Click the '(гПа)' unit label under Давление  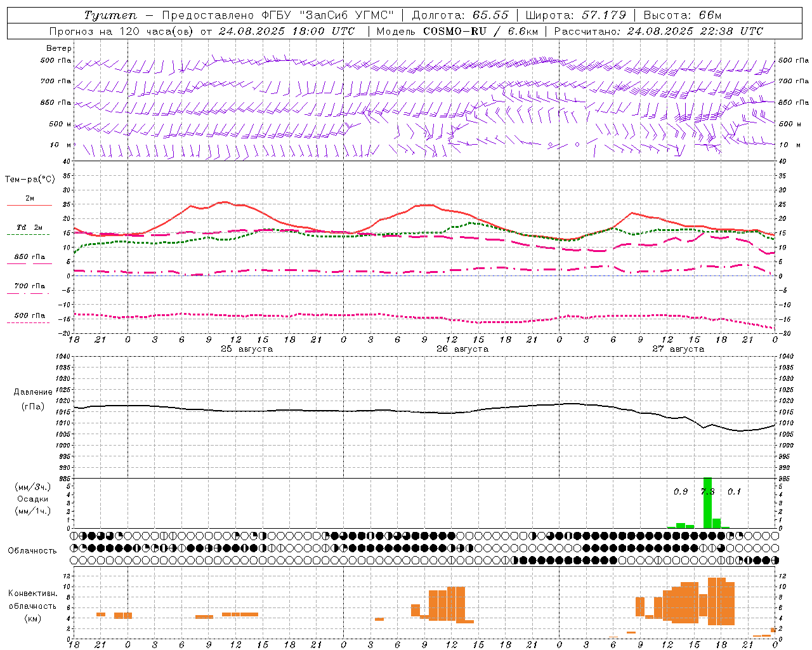tap(33, 407)
